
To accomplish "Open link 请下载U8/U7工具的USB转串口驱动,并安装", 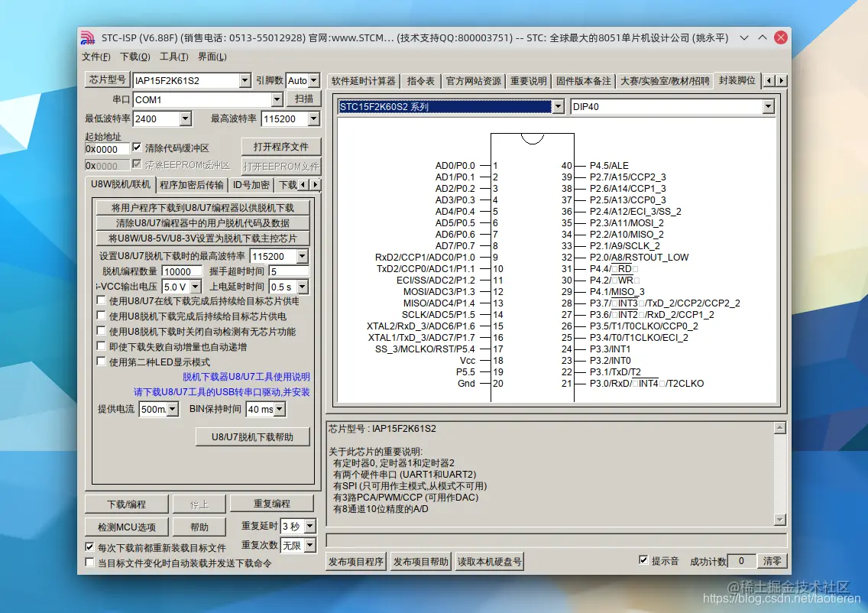I will tap(222, 392).
